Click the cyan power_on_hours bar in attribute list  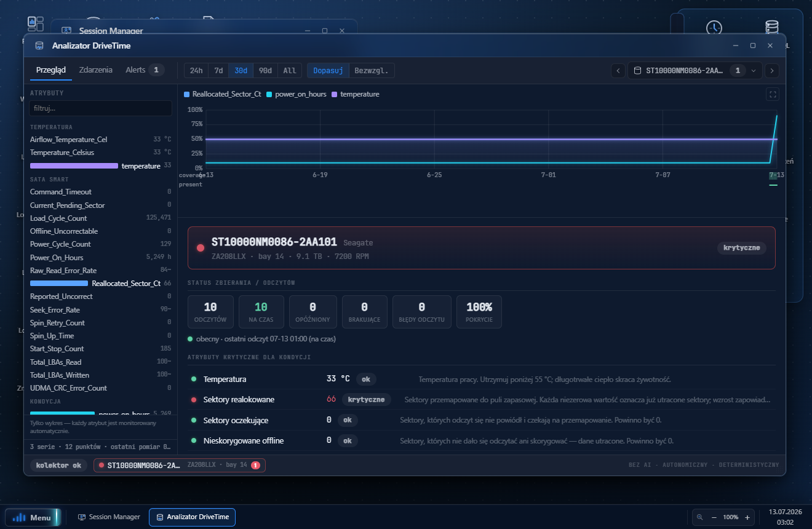tap(62, 414)
